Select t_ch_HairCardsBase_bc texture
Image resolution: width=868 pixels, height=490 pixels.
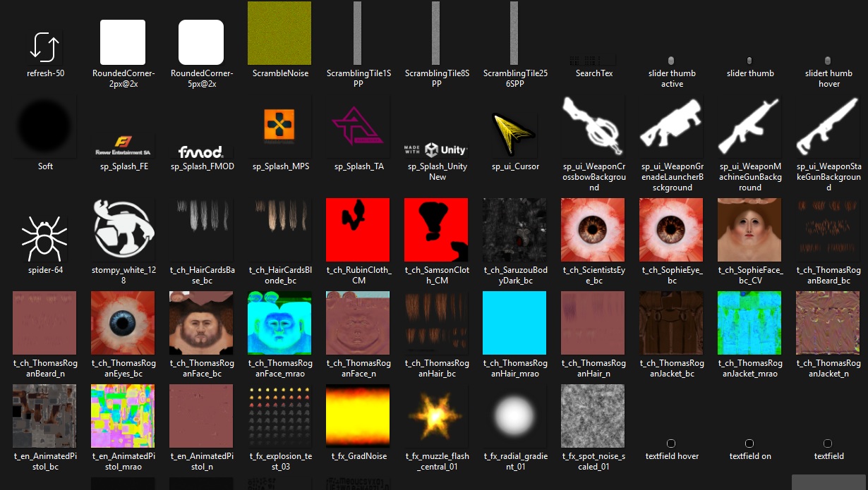point(201,230)
